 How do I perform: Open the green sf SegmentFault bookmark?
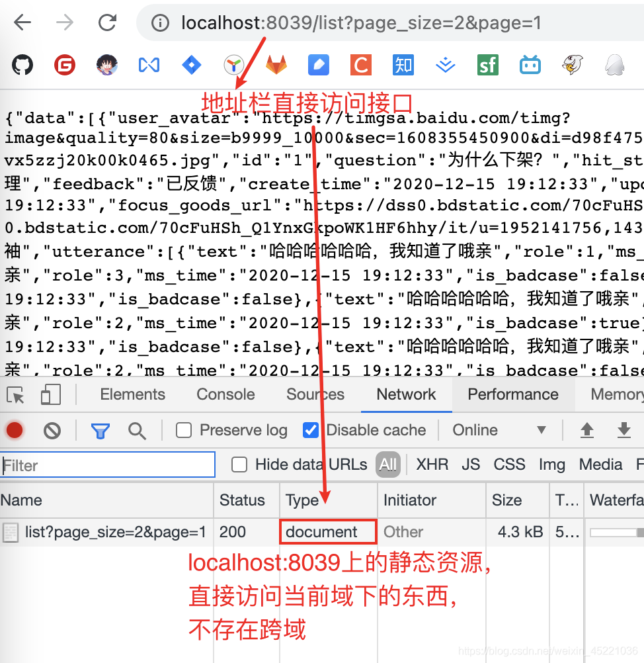coord(488,65)
